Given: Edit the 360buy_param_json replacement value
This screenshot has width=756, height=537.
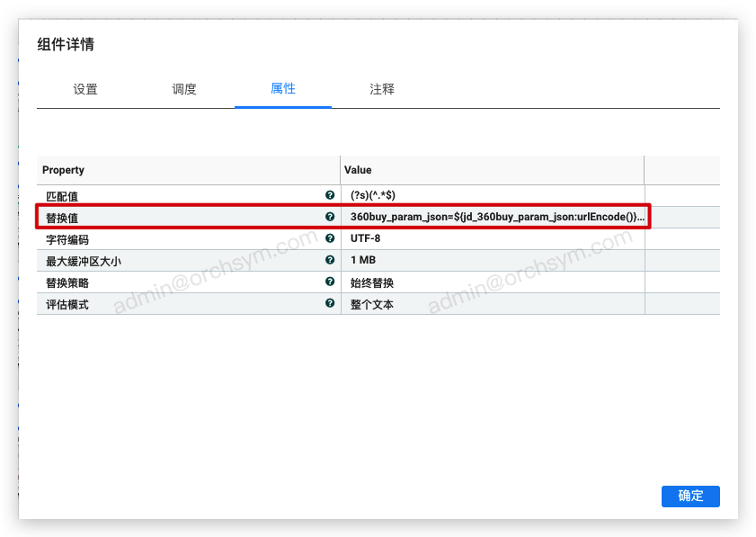Looking at the screenshot, I should 496,217.
